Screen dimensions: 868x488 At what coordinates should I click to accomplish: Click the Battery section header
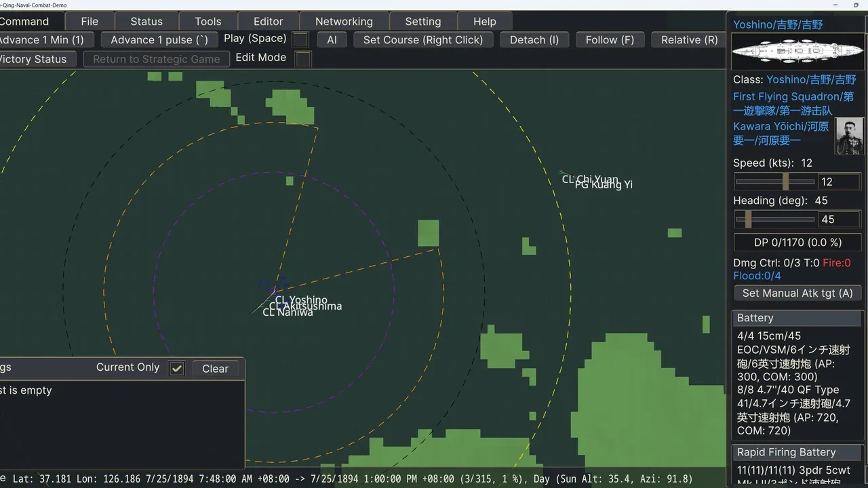[x=797, y=318]
